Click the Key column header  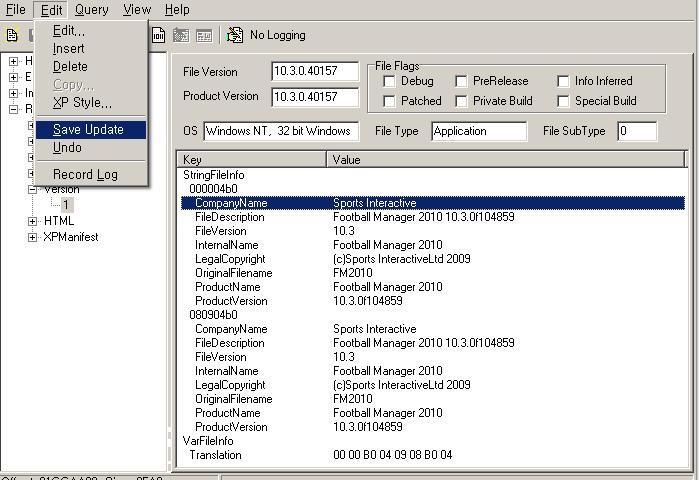[x=252, y=159]
